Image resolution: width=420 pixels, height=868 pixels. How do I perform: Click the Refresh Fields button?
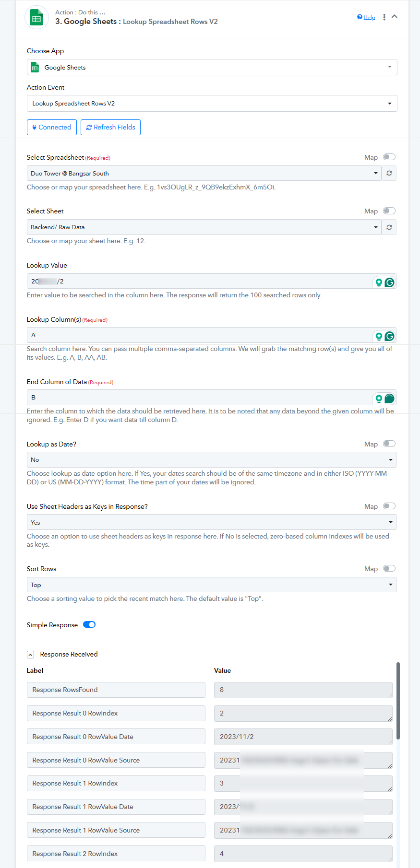110,127
